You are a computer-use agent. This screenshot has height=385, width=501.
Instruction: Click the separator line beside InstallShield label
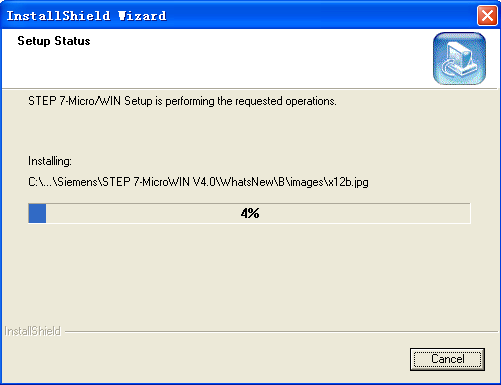(x=281, y=332)
